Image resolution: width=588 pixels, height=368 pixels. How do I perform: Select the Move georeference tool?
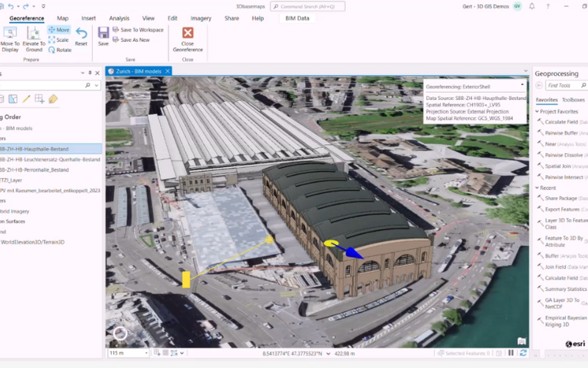(x=59, y=30)
